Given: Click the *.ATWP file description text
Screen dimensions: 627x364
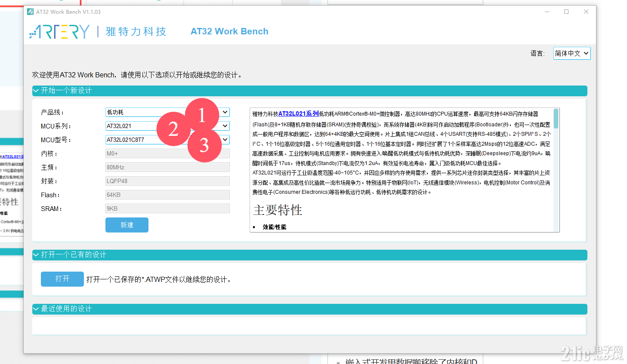Looking at the screenshot, I should (x=159, y=279).
